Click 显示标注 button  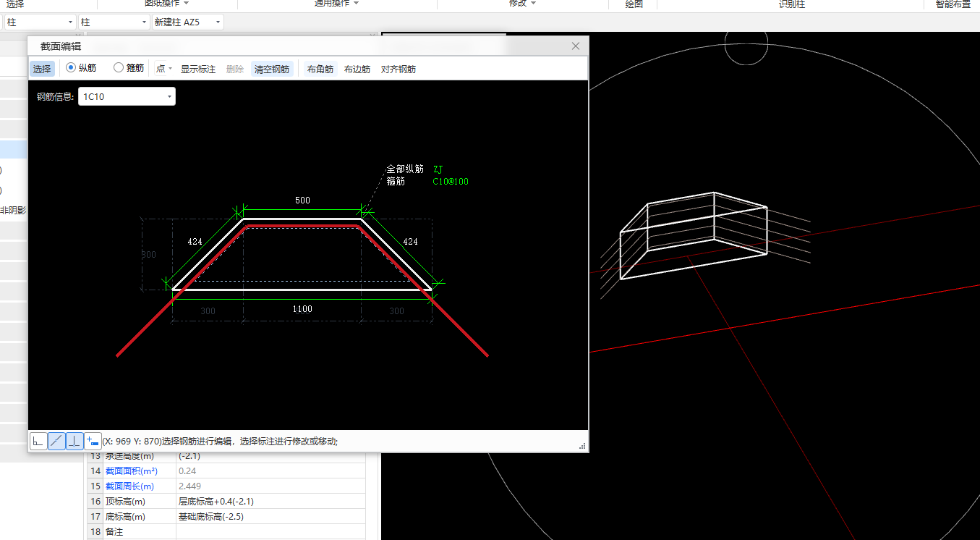(x=198, y=69)
